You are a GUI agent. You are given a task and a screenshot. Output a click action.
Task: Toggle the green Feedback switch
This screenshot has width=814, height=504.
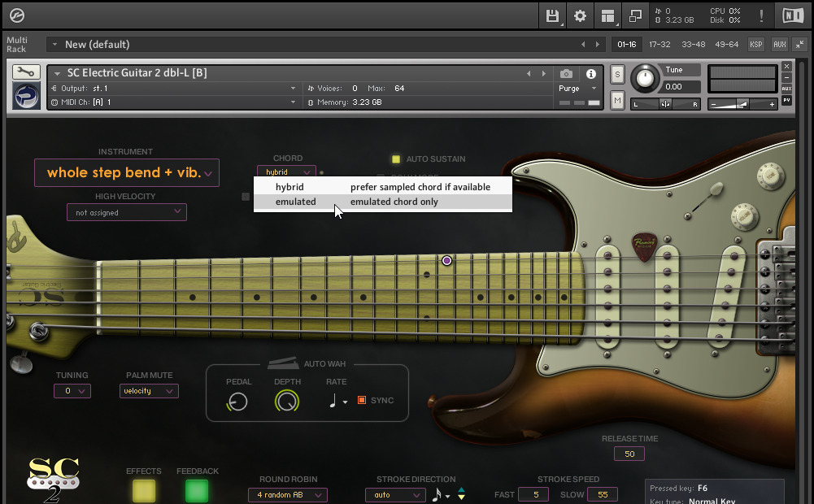coord(197,491)
